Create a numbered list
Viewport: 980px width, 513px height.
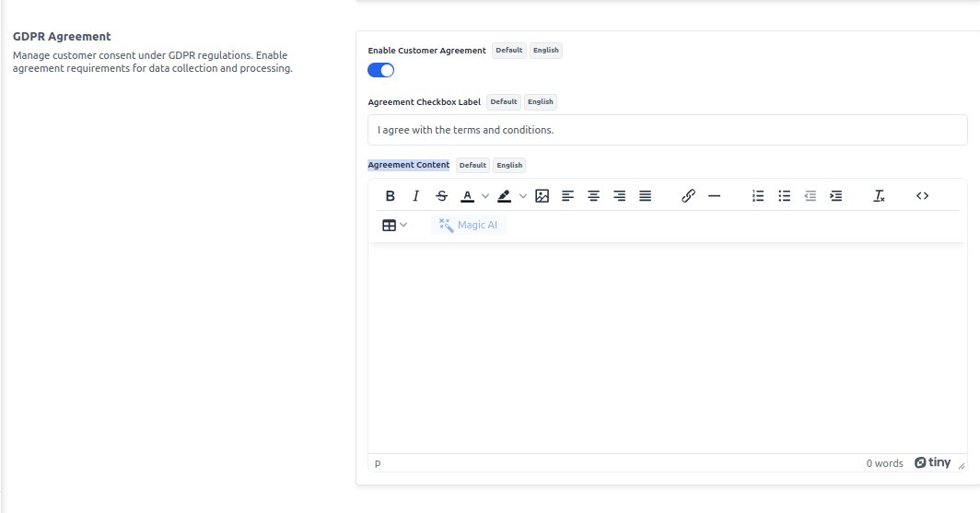click(x=758, y=196)
